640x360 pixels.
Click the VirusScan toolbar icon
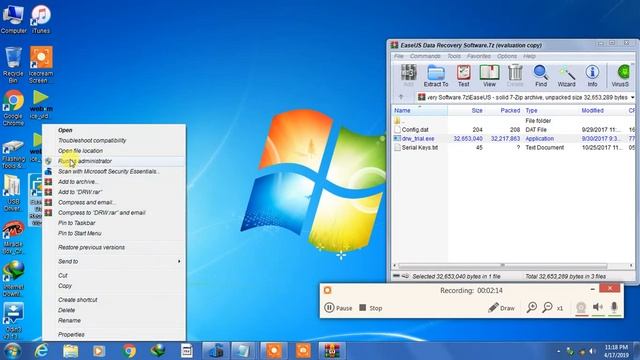(621, 76)
